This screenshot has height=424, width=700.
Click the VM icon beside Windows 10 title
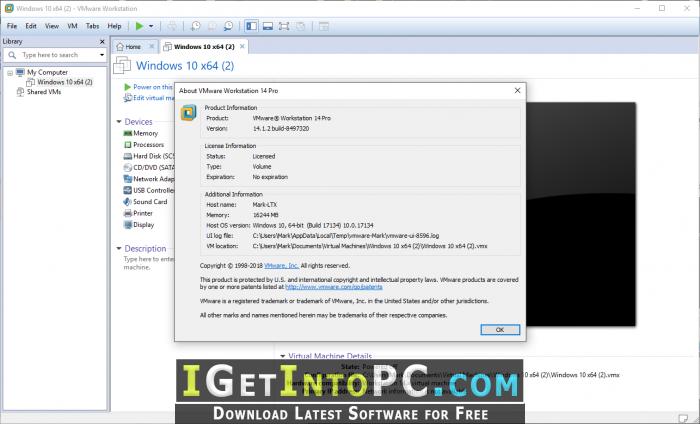click(x=122, y=65)
